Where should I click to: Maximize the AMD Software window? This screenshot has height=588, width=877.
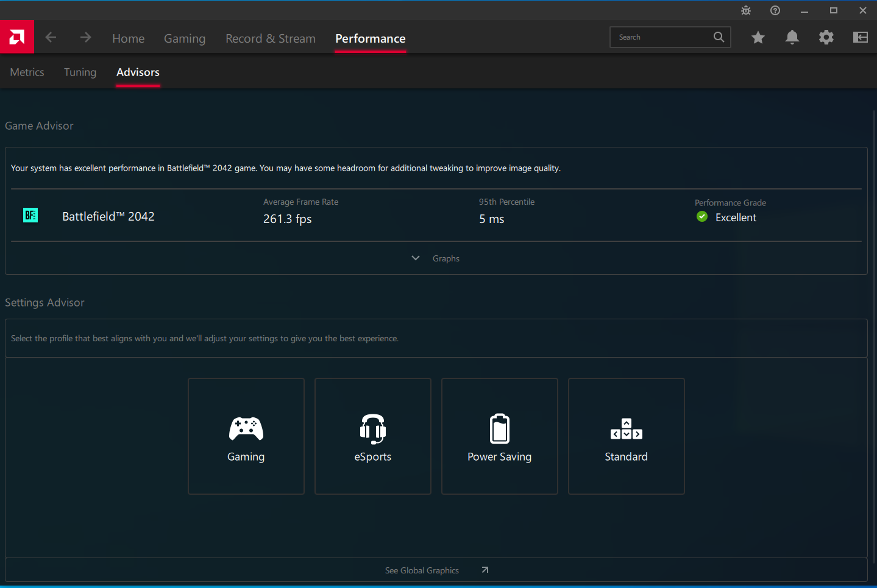pos(834,10)
